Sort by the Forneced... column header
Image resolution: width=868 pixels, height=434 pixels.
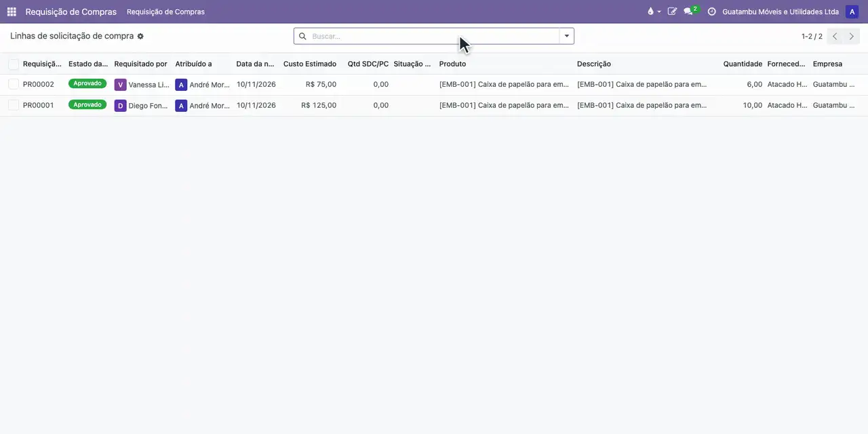coord(787,64)
